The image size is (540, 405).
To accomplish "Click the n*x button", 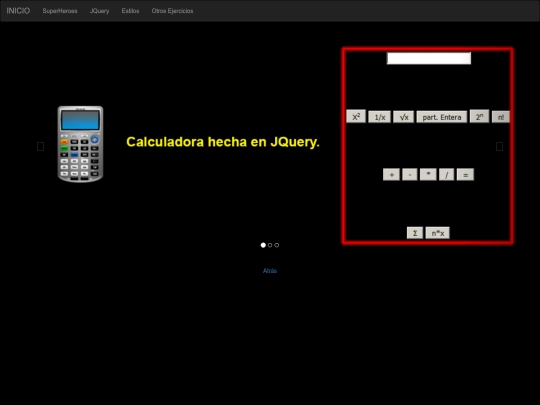I will click(438, 233).
